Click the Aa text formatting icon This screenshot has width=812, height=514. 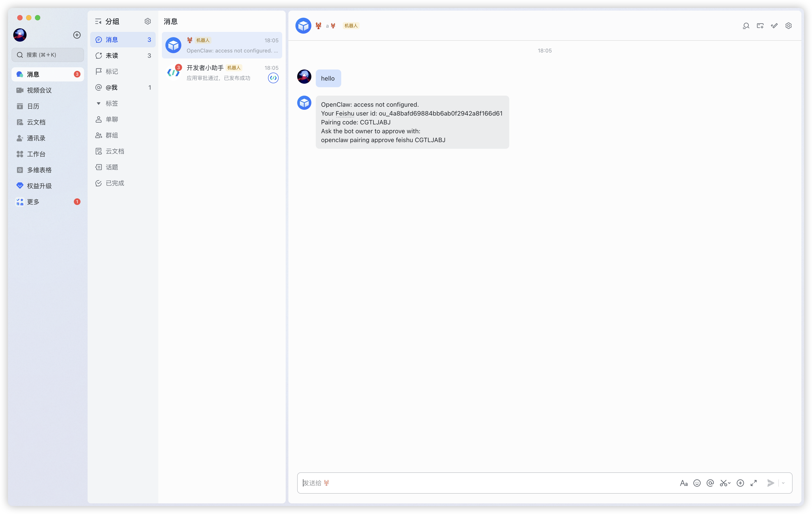pos(684,483)
